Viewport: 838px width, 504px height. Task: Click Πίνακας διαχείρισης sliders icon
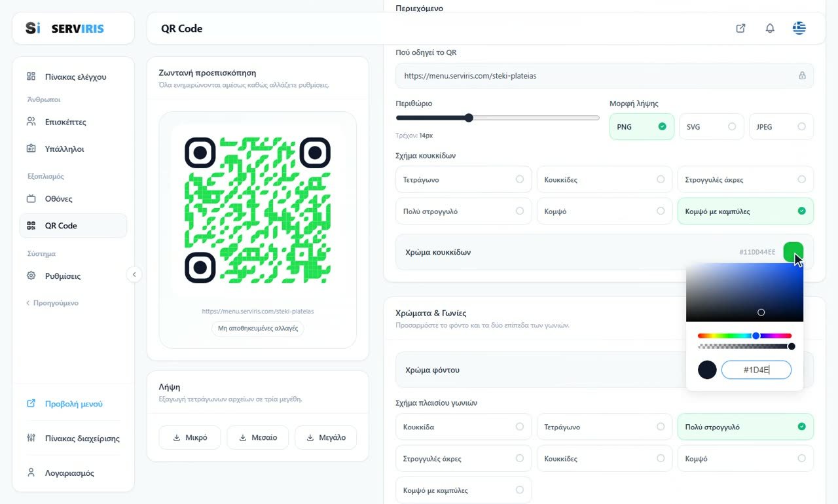click(31, 438)
